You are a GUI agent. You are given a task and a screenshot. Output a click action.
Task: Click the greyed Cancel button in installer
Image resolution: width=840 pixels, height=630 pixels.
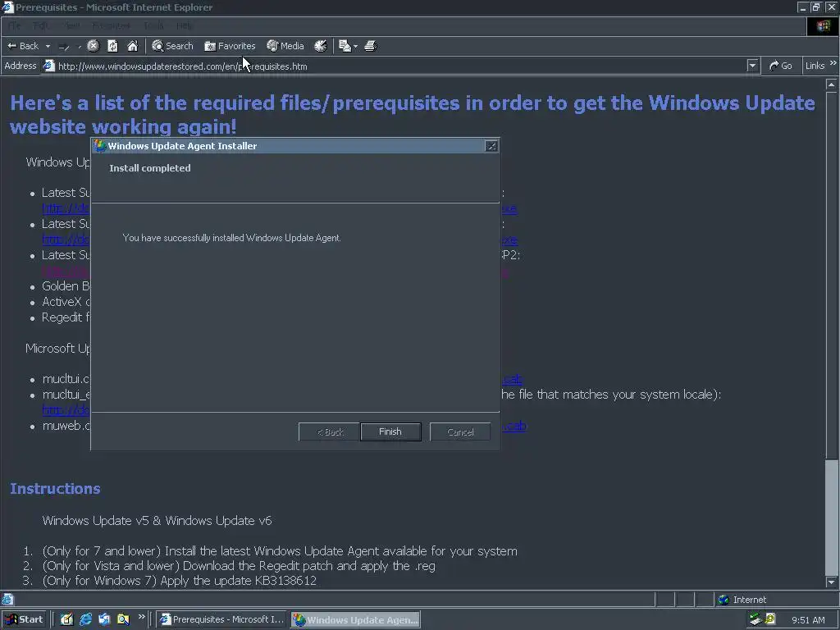click(460, 431)
